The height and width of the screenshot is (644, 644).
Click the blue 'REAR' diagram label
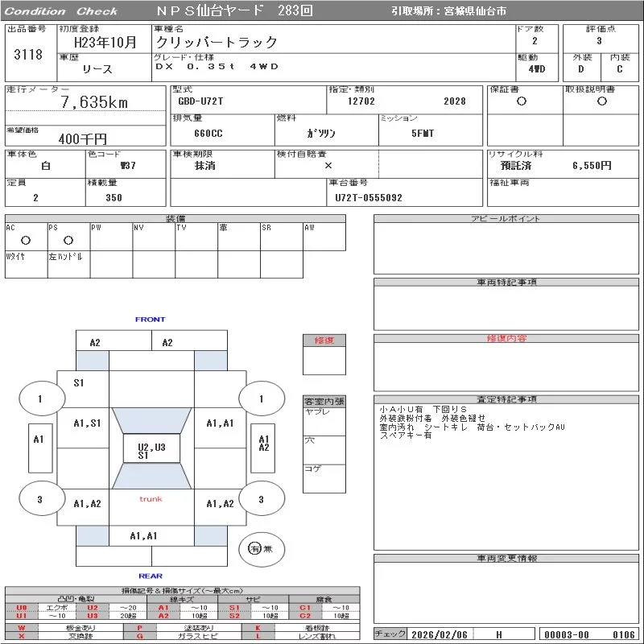point(151,576)
